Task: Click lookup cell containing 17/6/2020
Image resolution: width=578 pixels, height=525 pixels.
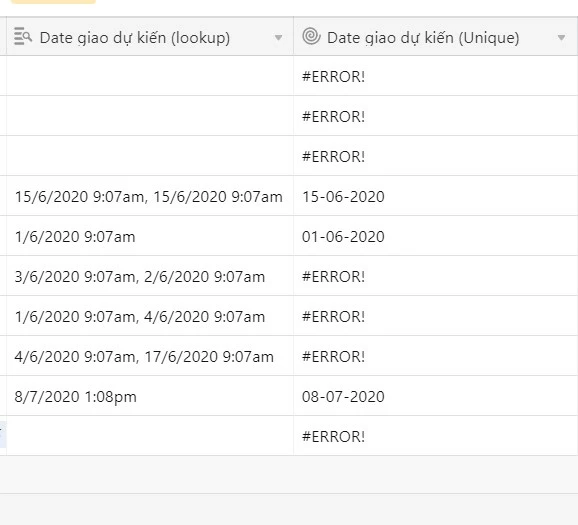Action: pyautogui.click(x=150, y=356)
